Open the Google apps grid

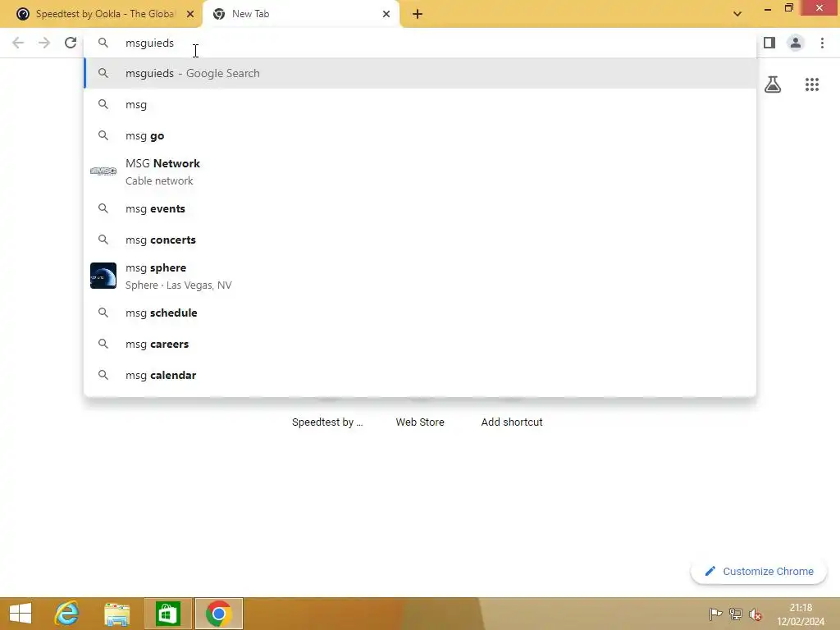[x=812, y=84]
